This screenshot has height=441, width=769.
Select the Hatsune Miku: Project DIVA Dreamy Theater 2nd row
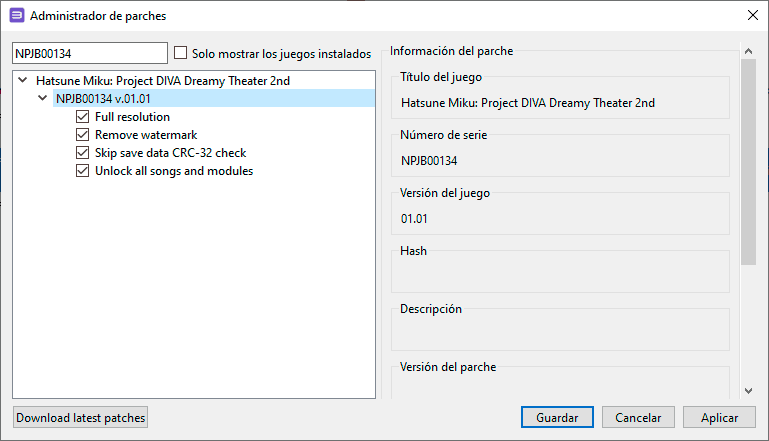pyautogui.click(x=163, y=80)
